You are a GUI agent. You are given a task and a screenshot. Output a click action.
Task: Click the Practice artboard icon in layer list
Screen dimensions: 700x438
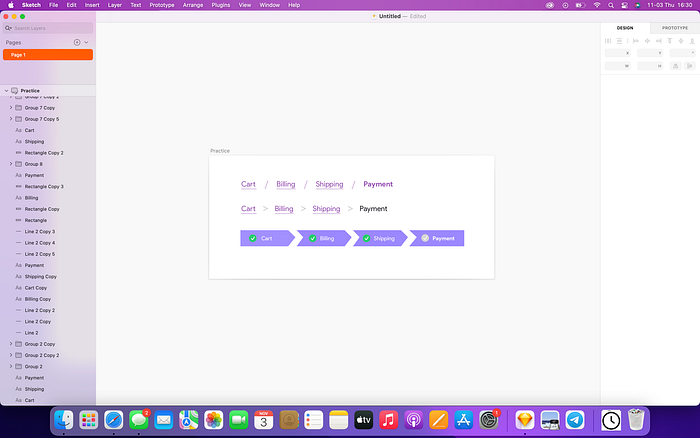click(15, 91)
